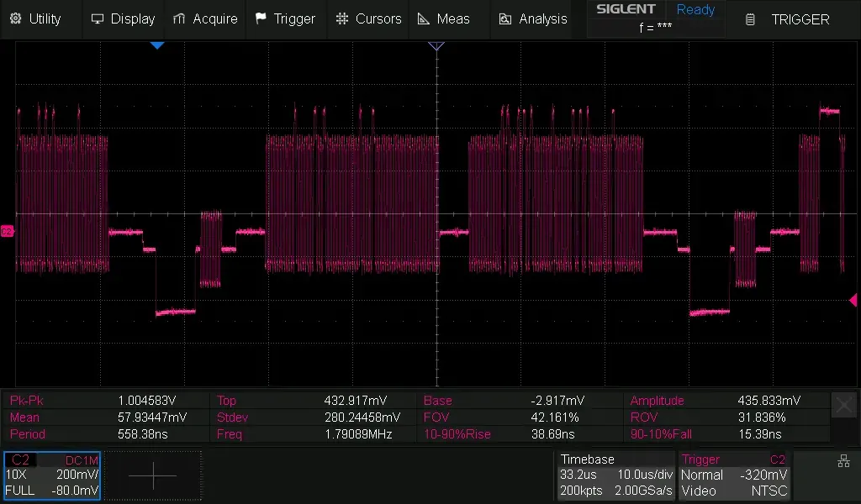
Task: Open the Display menu
Action: click(123, 18)
